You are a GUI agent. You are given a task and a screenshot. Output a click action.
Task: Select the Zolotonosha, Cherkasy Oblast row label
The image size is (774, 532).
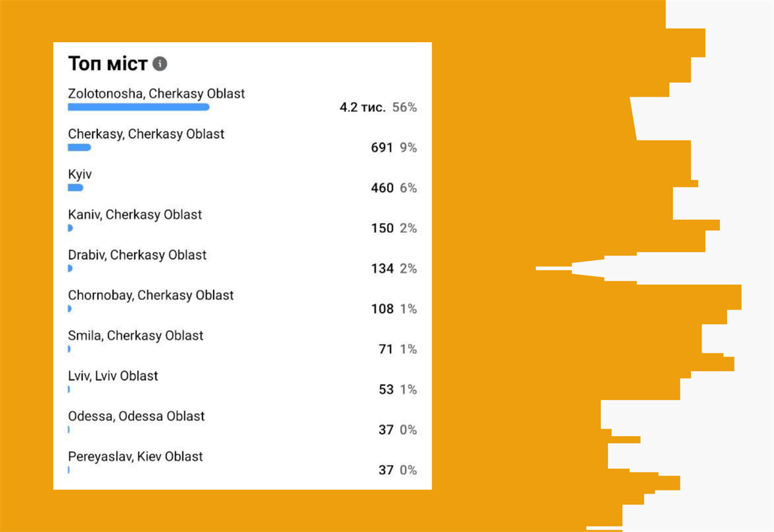156,94
